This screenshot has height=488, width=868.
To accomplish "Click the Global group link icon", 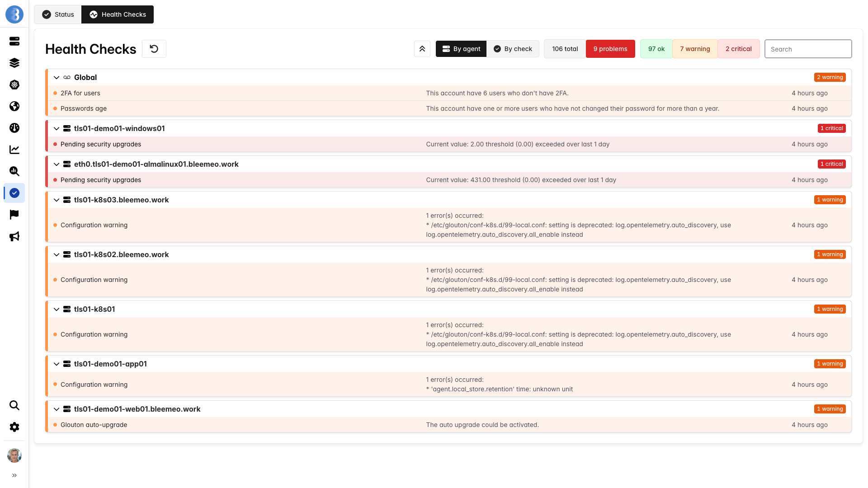I will (x=67, y=77).
